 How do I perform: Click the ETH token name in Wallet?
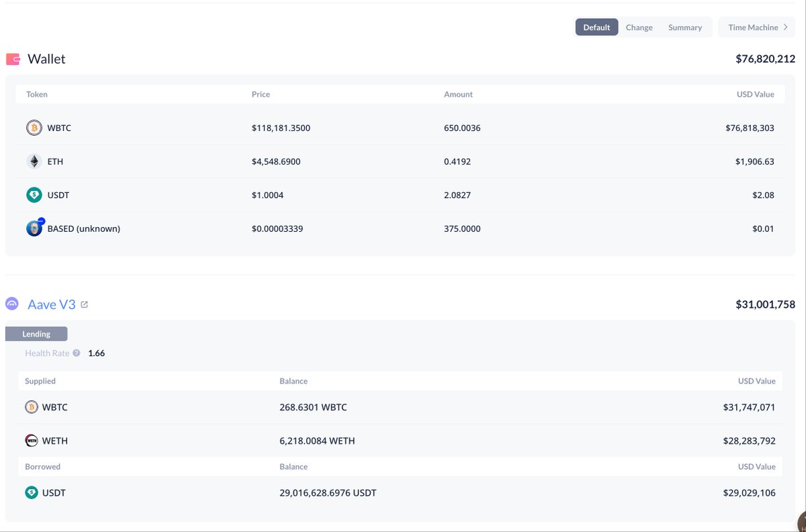click(55, 161)
